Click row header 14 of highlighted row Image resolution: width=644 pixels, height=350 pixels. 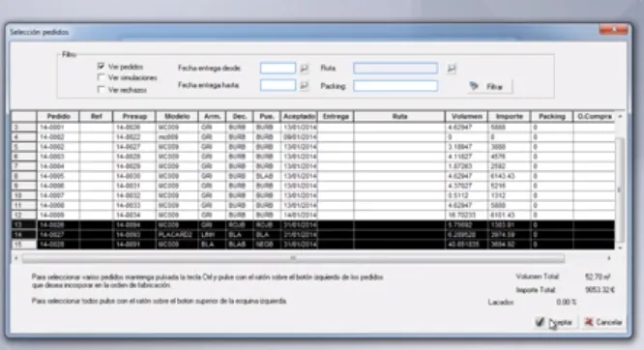(x=24, y=235)
